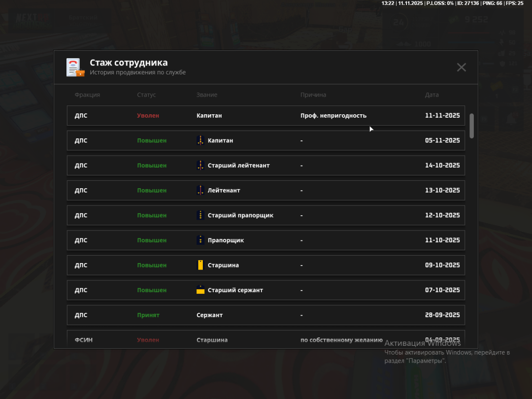This screenshot has height=399, width=532.
Task: Click the Старший сержант rank insignia icon
Action: coord(200,290)
